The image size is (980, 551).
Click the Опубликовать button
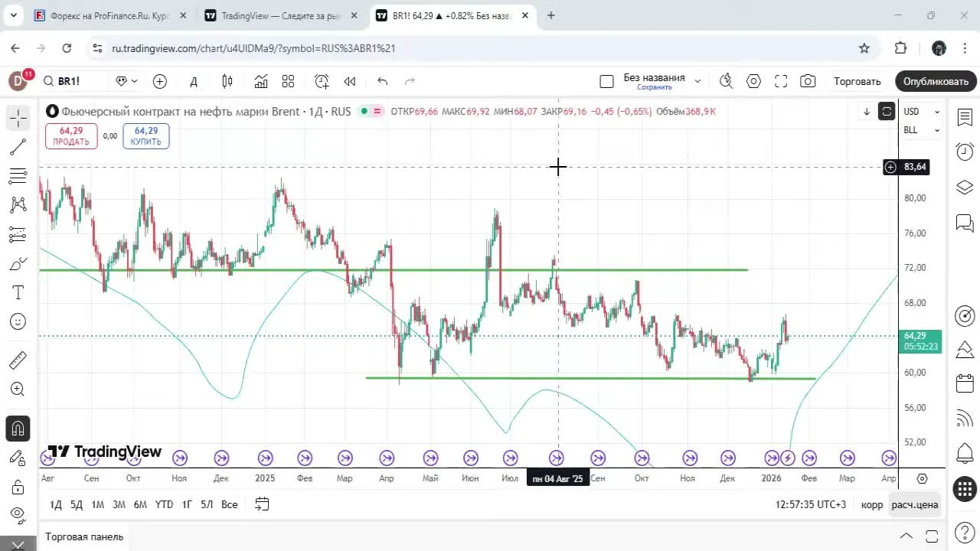[x=935, y=81]
